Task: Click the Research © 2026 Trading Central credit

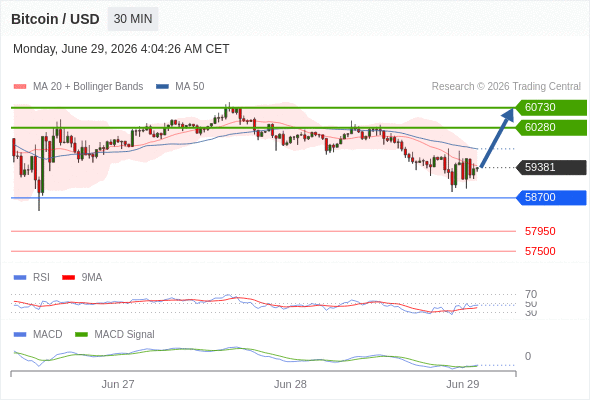Action: pyautogui.click(x=506, y=87)
